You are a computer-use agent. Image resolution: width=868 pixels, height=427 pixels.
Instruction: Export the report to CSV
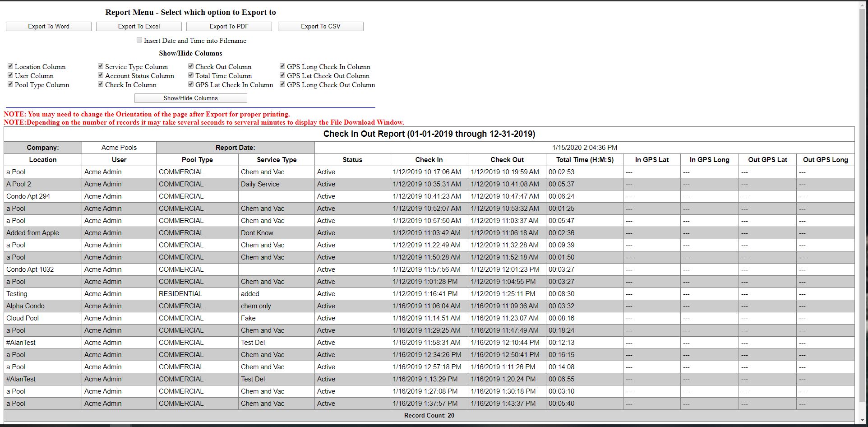[320, 27]
